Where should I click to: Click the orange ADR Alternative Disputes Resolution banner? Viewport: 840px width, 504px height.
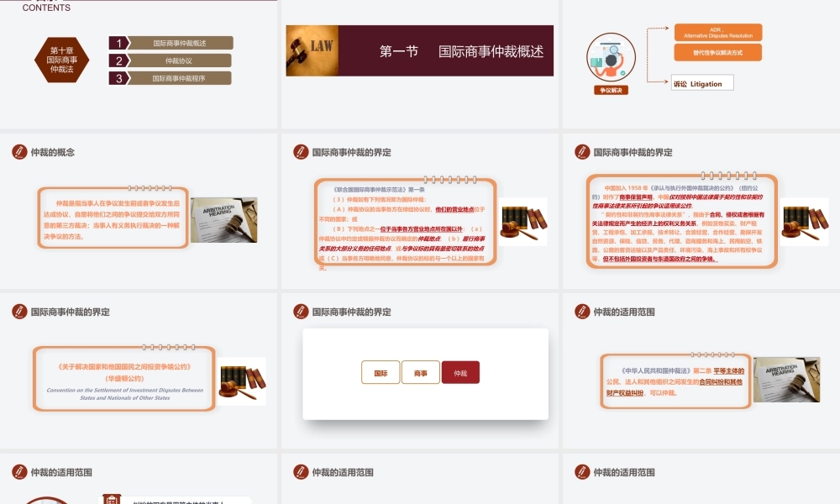718,33
